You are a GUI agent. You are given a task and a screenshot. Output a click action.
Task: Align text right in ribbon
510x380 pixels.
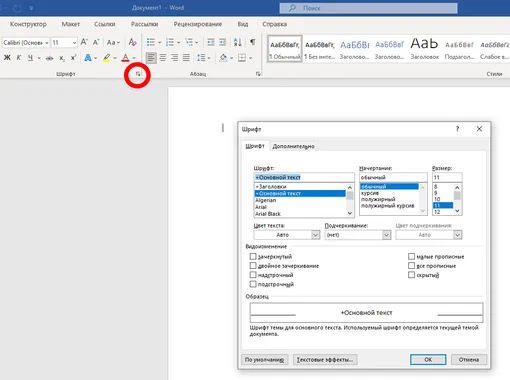click(x=174, y=58)
